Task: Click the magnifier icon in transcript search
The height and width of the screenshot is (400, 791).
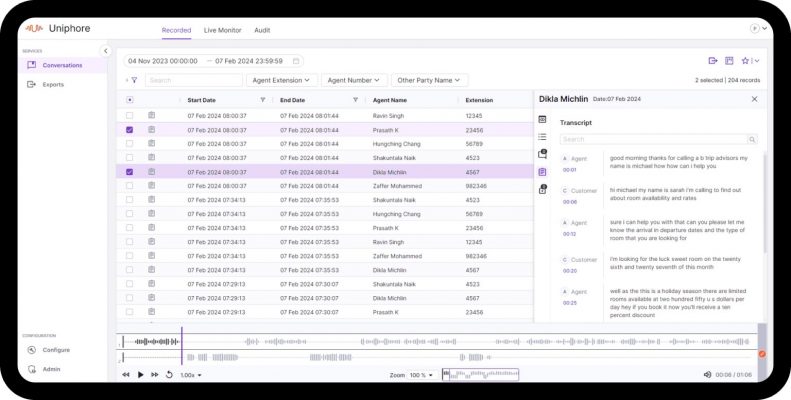Action: point(752,140)
